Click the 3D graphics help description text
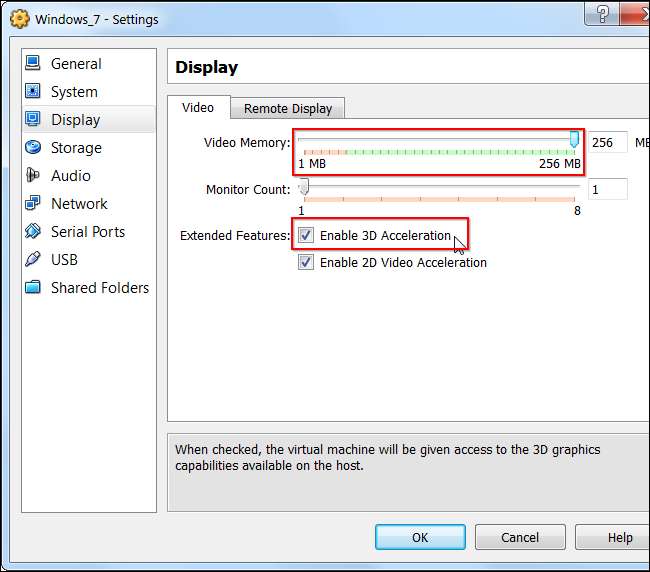 [x=387, y=458]
